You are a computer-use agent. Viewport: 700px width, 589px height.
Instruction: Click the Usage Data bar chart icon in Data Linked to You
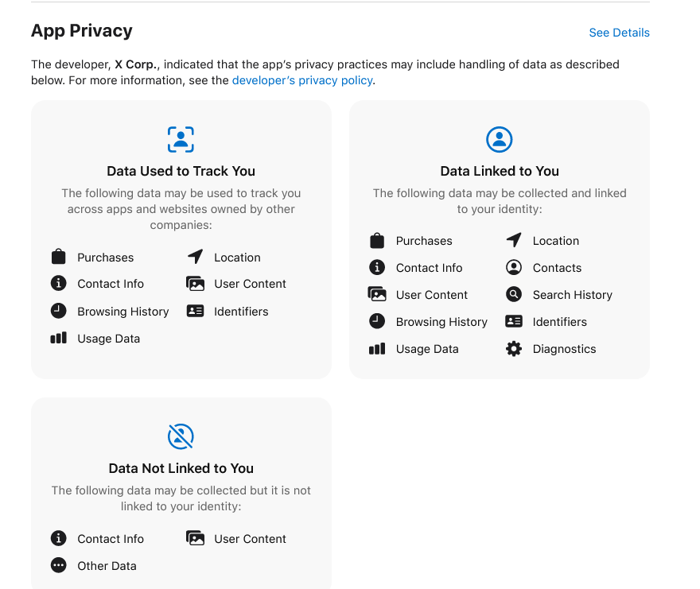377,348
